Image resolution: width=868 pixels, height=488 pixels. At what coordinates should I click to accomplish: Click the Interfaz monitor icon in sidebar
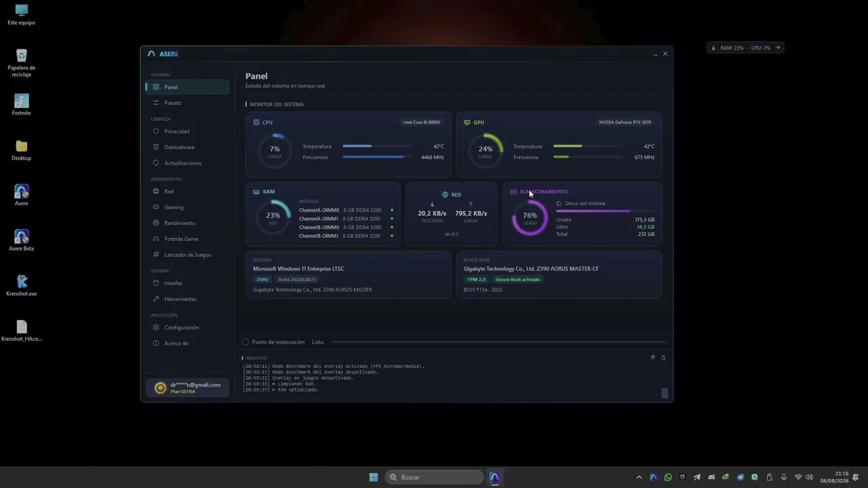pyautogui.click(x=156, y=283)
